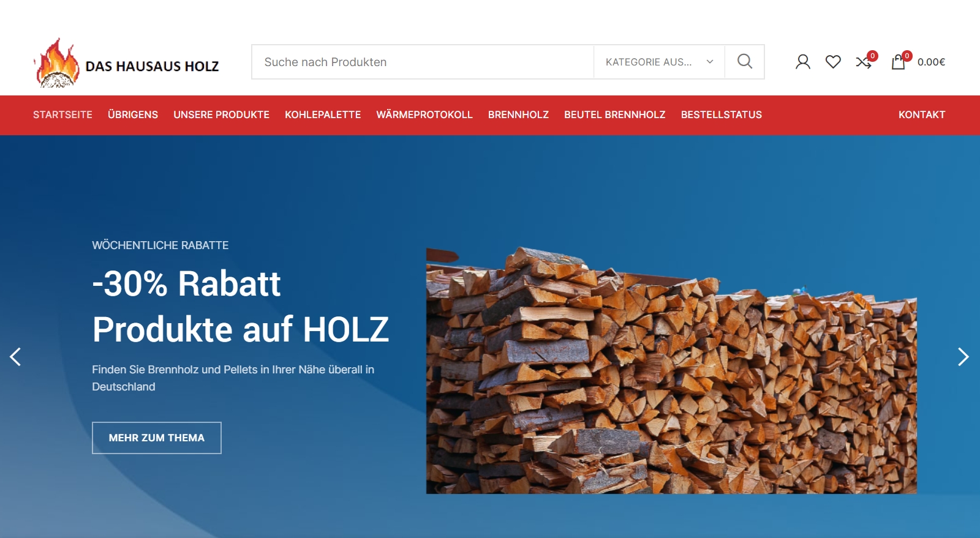980x538 pixels.
Task: Go to previous slide arrow
Action: click(x=15, y=357)
